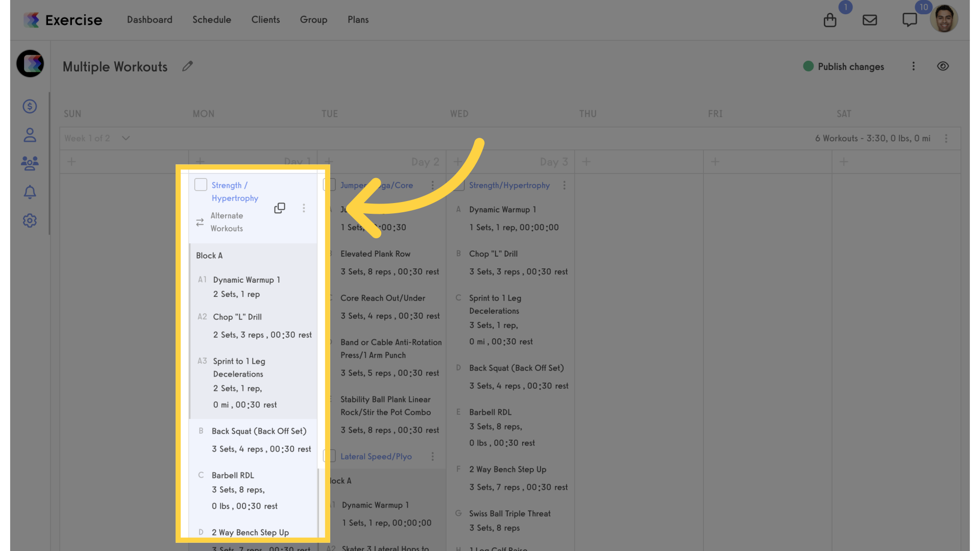The width and height of the screenshot is (980, 551).
Task: Edit the Multiple Workouts title pencil
Action: (x=187, y=66)
